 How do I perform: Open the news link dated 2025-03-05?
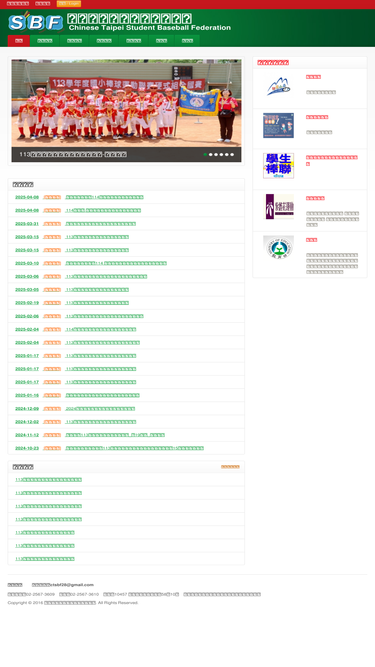[97, 290]
